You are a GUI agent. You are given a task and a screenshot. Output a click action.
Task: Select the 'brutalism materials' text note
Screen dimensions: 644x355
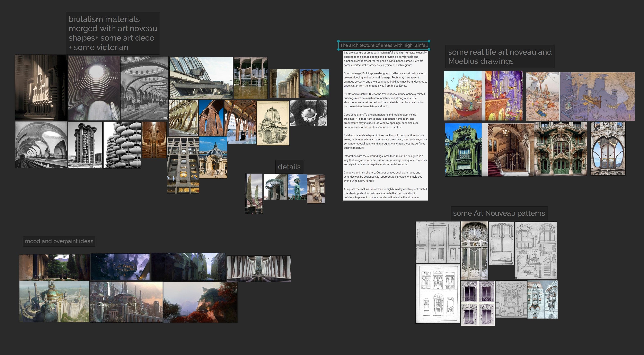pos(113,33)
